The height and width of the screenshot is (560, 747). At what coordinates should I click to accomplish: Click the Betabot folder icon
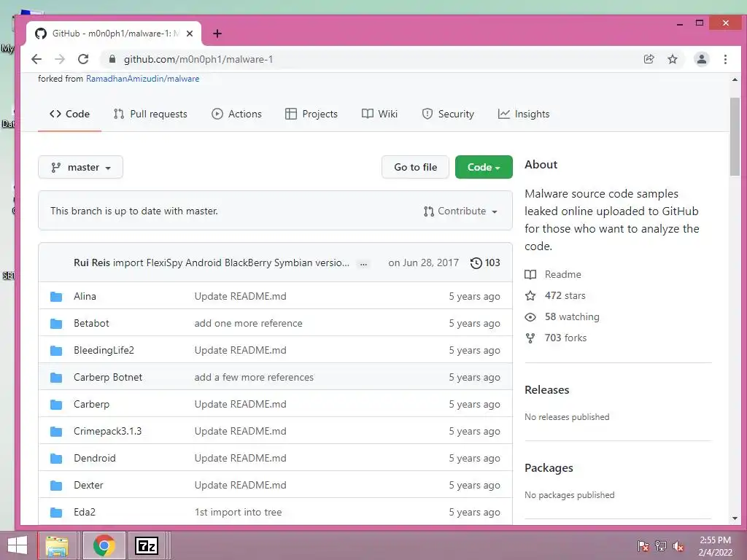[x=56, y=323]
